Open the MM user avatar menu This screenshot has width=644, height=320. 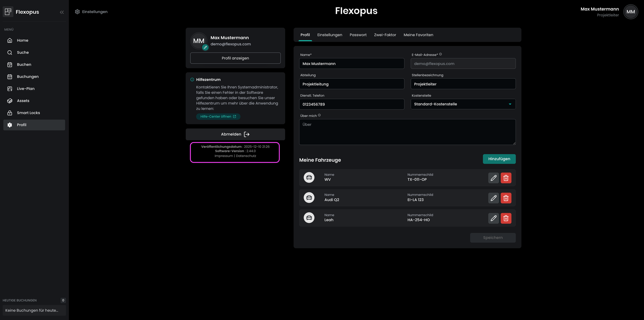(630, 12)
